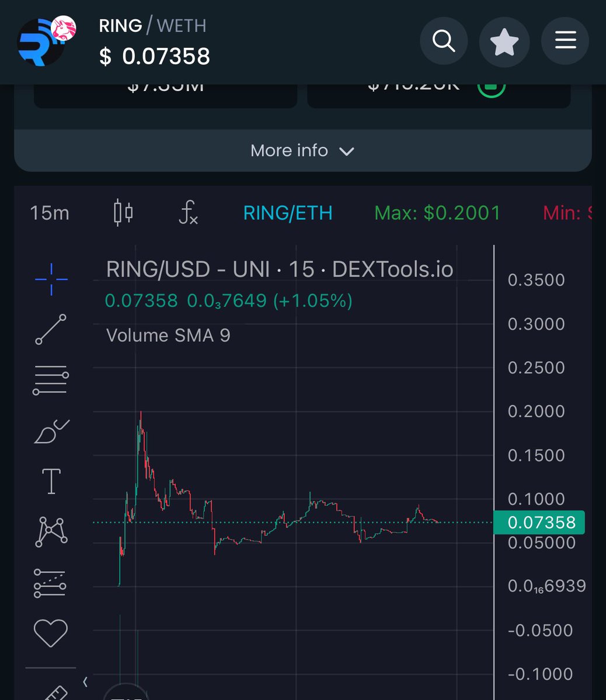This screenshot has width=606, height=700.
Task: Open the hamburger menu
Action: pyautogui.click(x=565, y=41)
